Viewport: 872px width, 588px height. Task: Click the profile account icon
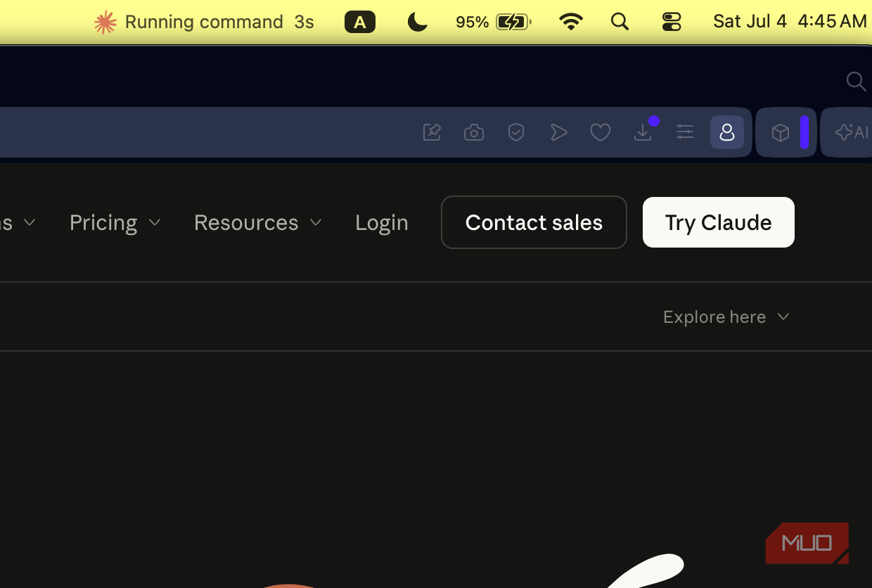pos(727,132)
